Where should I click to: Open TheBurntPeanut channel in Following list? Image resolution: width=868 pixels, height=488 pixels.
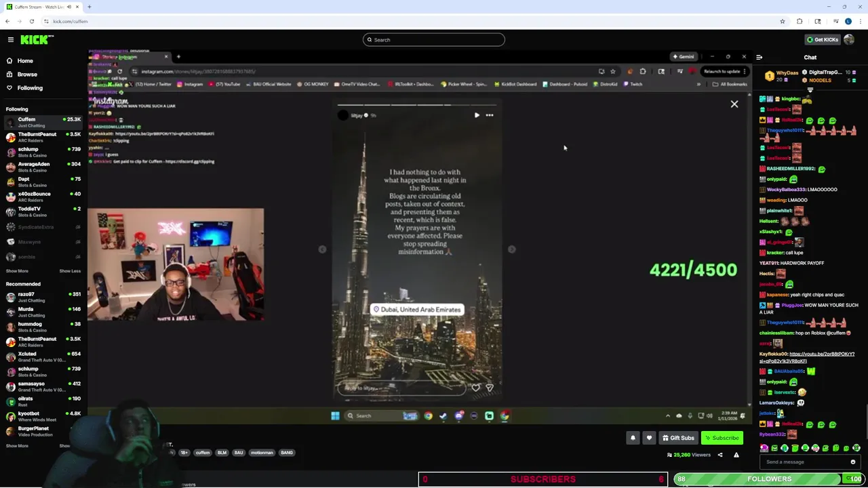[43, 137]
